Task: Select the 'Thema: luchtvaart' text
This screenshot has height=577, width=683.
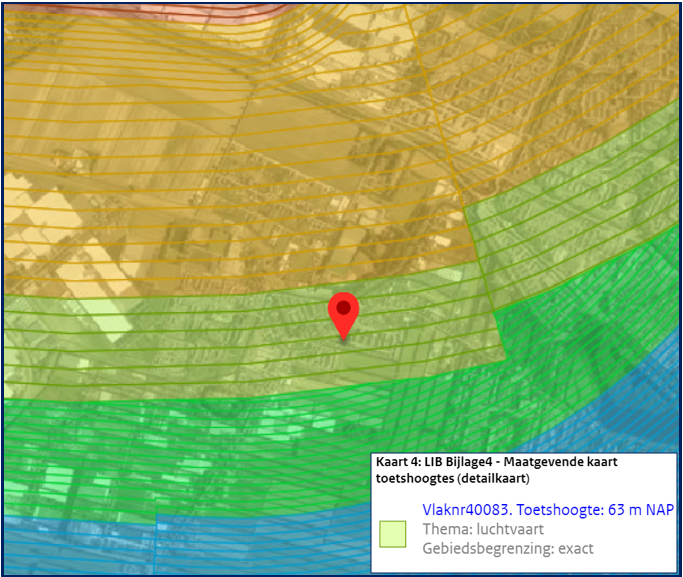Action: 483,529
